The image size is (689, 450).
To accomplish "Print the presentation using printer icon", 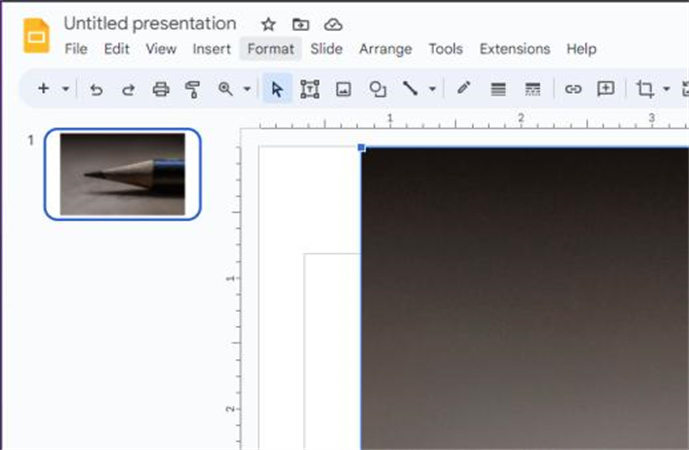I will click(161, 89).
